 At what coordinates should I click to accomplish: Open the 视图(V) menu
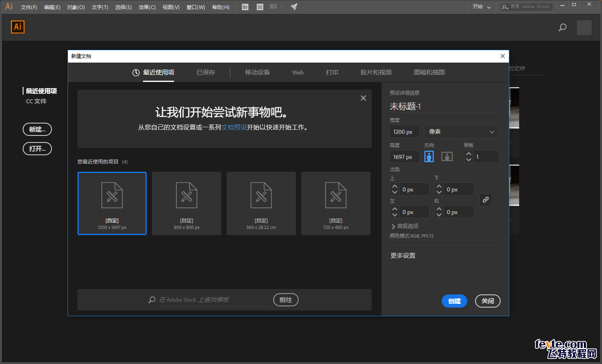(x=171, y=7)
